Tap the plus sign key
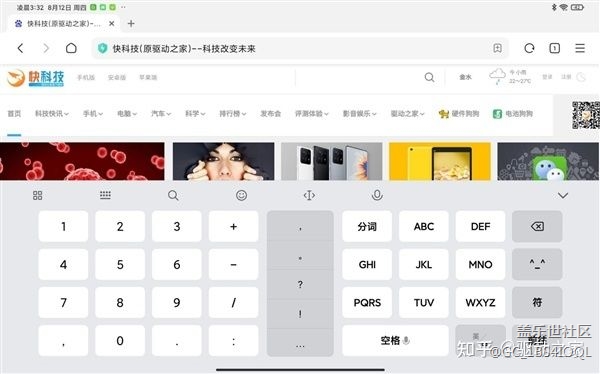This screenshot has height=374, width=600. [233, 226]
